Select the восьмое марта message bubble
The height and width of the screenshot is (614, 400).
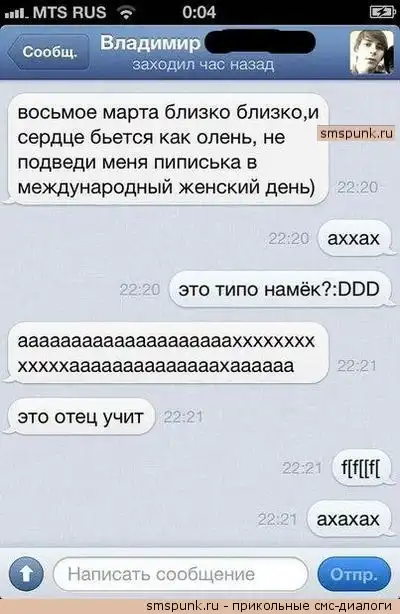coord(168,150)
